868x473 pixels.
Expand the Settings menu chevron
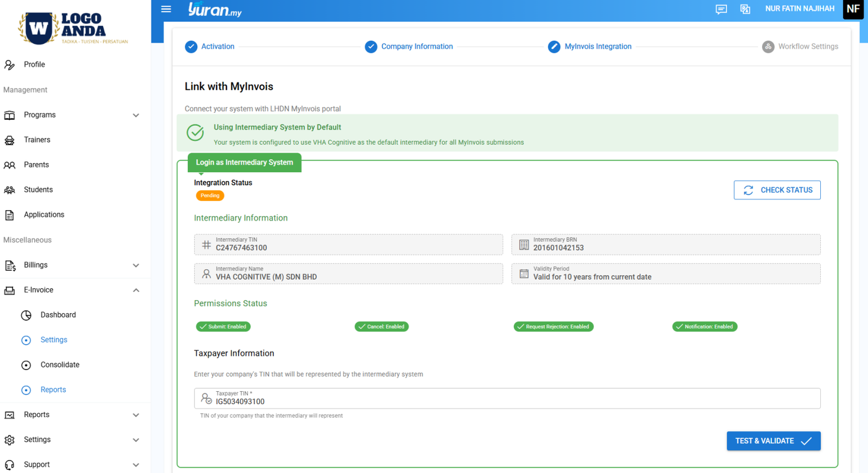(136, 440)
